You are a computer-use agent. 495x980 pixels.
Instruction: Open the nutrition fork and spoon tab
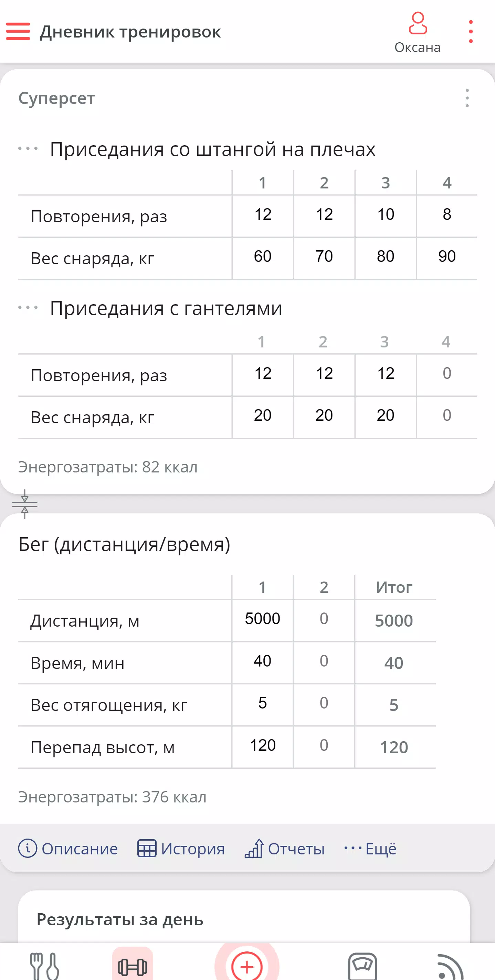click(x=44, y=966)
